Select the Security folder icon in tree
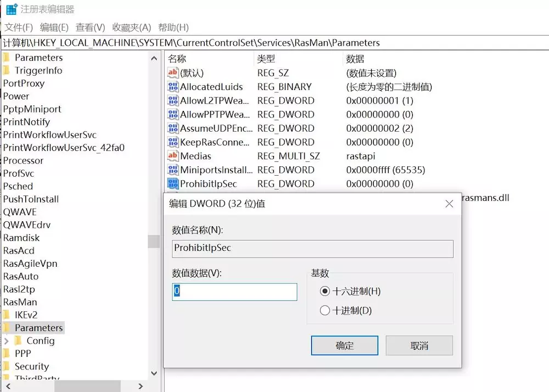The width and height of the screenshot is (549, 392). tap(7, 366)
